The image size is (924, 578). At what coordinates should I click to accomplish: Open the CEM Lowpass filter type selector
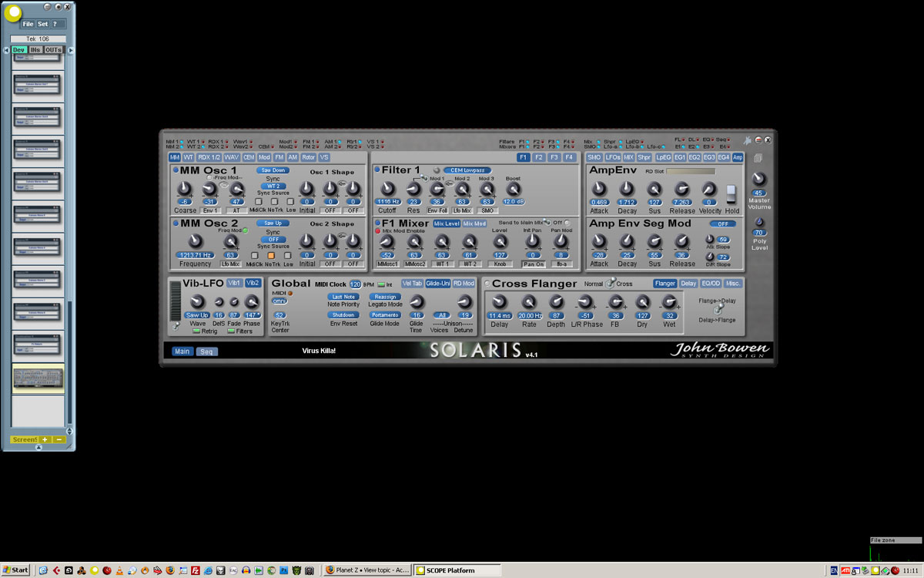coord(468,170)
